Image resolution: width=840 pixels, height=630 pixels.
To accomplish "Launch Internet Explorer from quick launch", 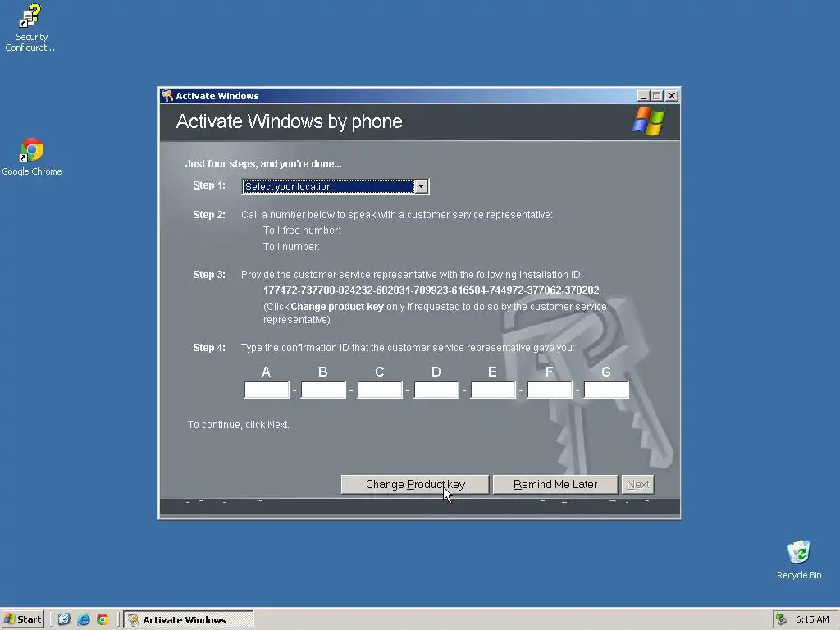I will 84,619.
